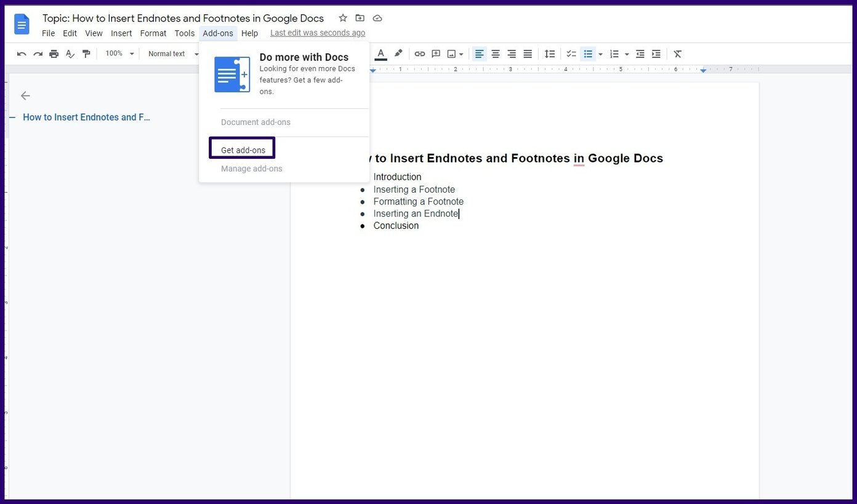Screen dimensions: 857x504
Task: Click the underlined word "in" in heading
Action: (x=579, y=159)
